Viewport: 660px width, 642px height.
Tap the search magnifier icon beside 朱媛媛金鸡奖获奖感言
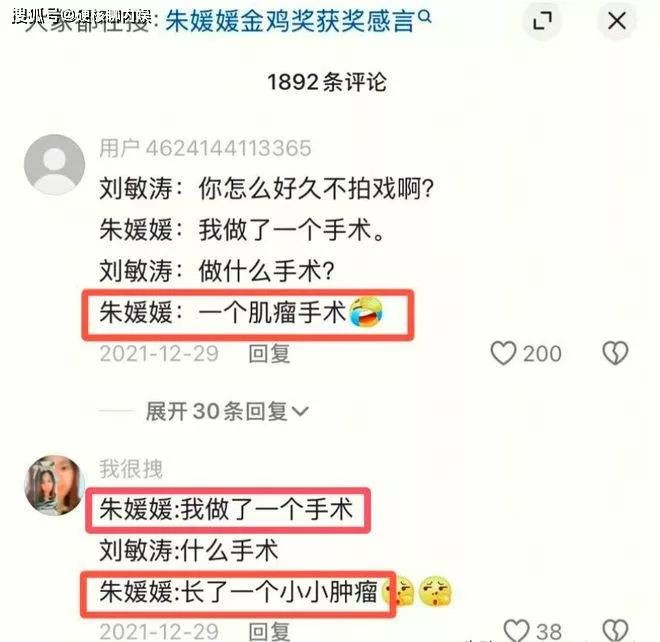click(426, 17)
